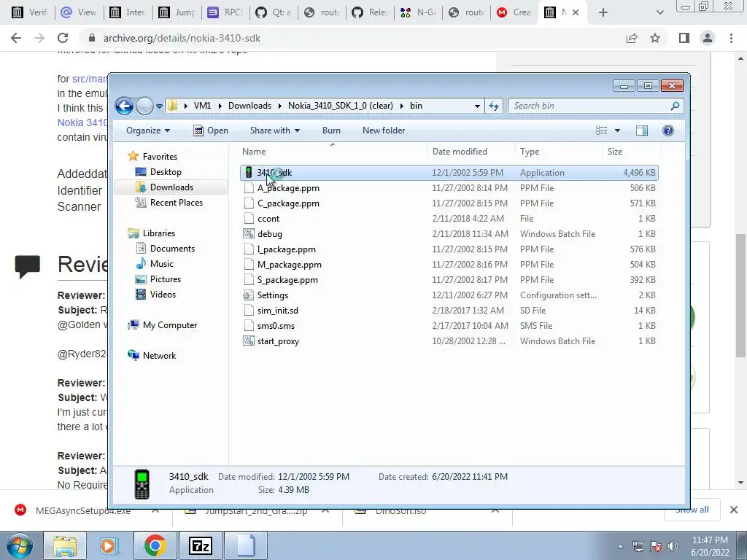The width and height of the screenshot is (747, 560).
Task: Click the Chrome back navigation arrow
Action: click(x=16, y=38)
